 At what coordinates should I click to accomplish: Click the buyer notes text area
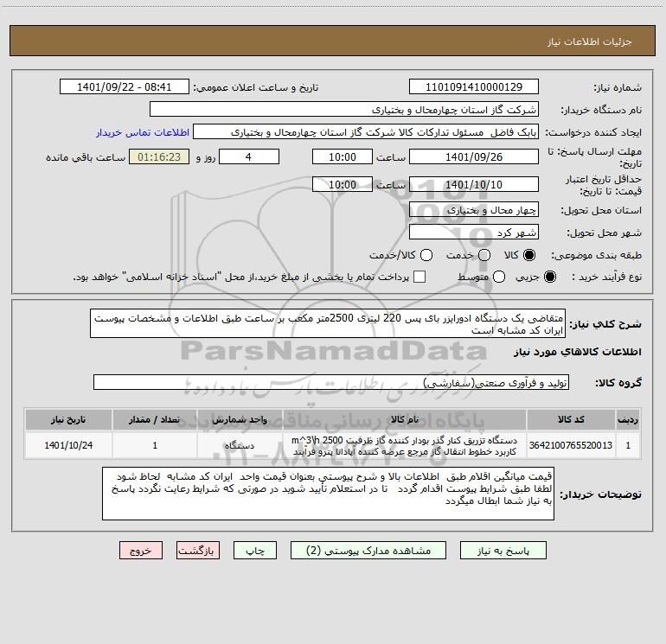tap(328, 494)
